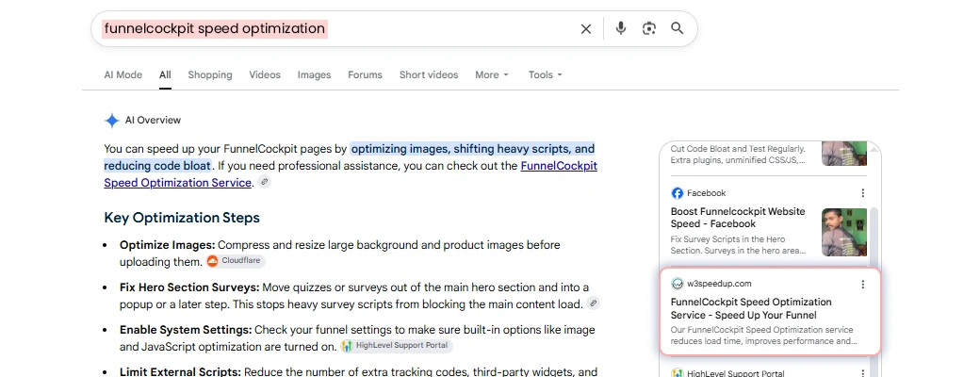
Task: Click the Facebook result thumbnail image
Action: click(x=844, y=232)
